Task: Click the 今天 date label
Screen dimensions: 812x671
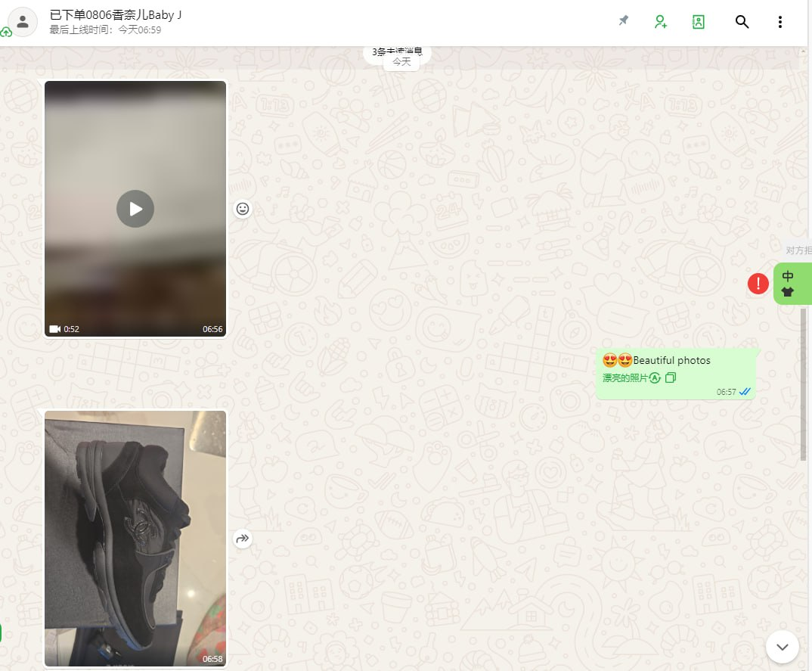Action: (x=401, y=63)
